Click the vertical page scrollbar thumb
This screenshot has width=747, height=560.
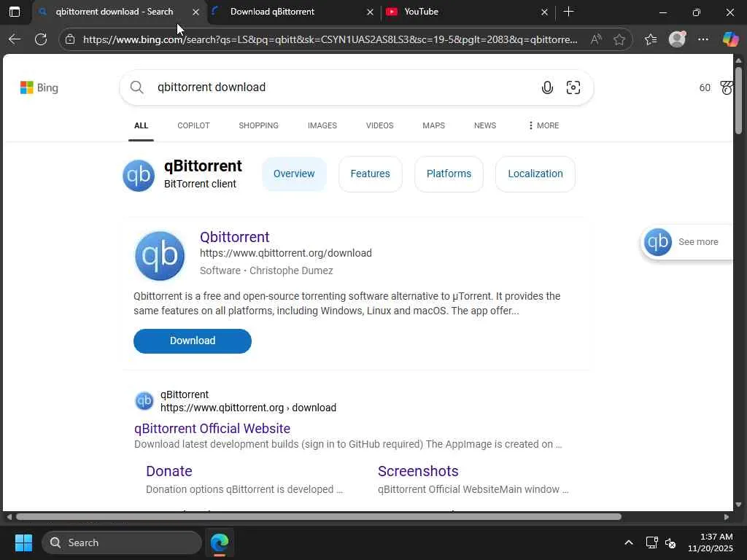pos(738,100)
